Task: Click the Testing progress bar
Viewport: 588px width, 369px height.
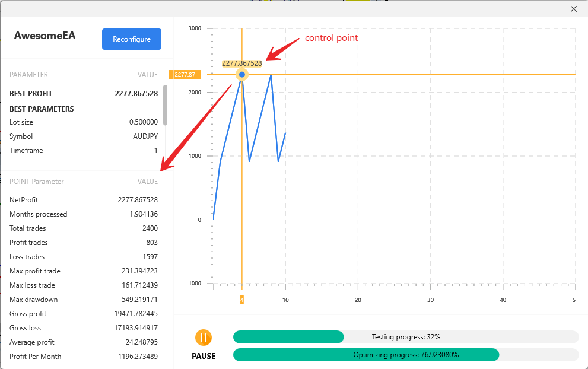Action: (405, 337)
